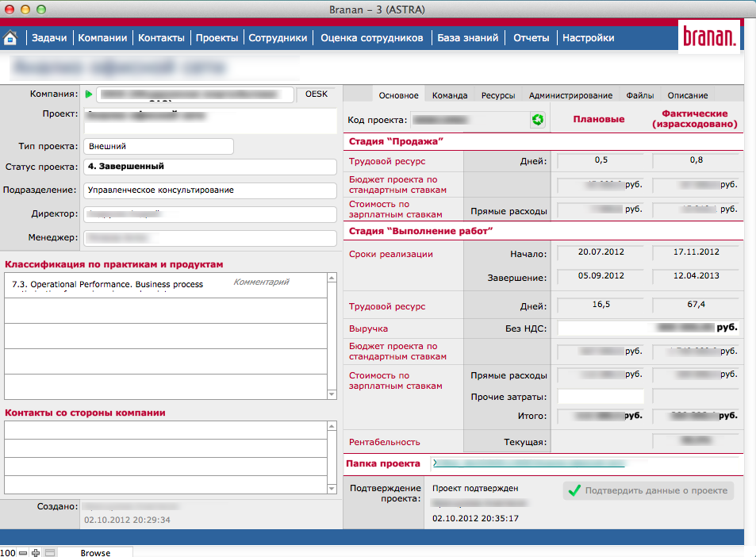756x557 pixels.
Task: Click the Код проекта field
Action: click(470, 120)
